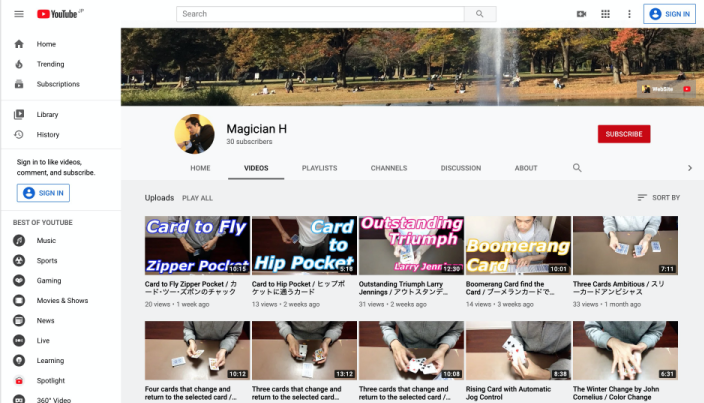Click the History clock icon

point(19,134)
